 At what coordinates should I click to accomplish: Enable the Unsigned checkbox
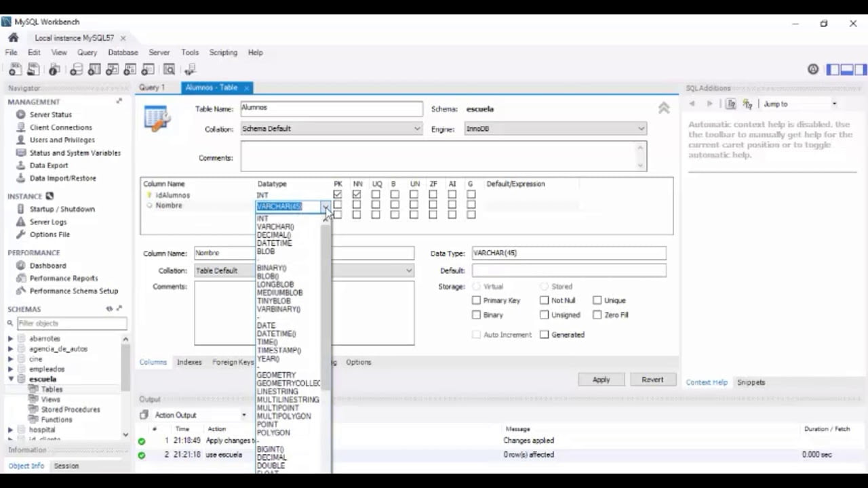[x=544, y=315]
